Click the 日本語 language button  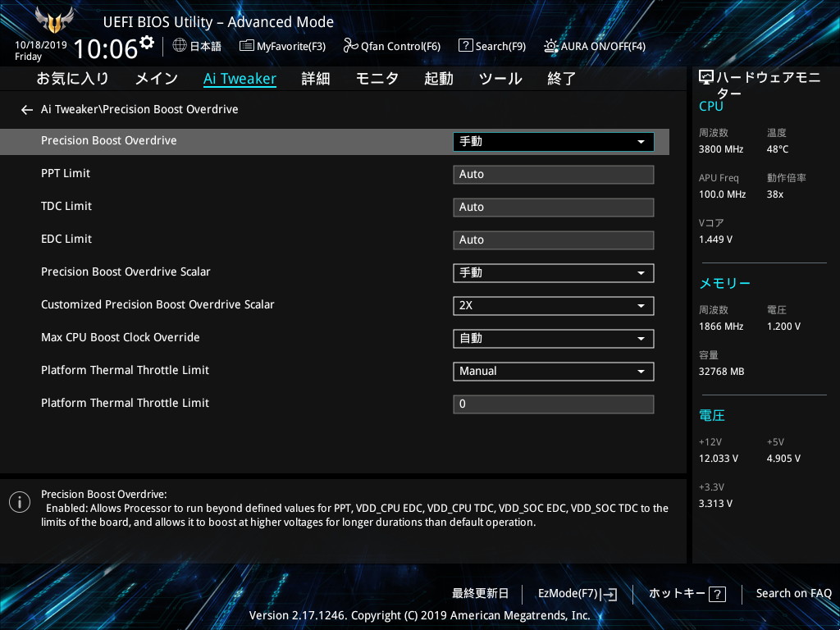pos(197,46)
